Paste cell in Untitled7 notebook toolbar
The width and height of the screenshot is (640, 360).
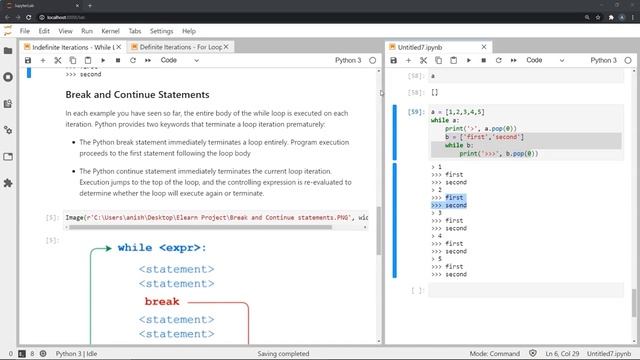[453, 60]
